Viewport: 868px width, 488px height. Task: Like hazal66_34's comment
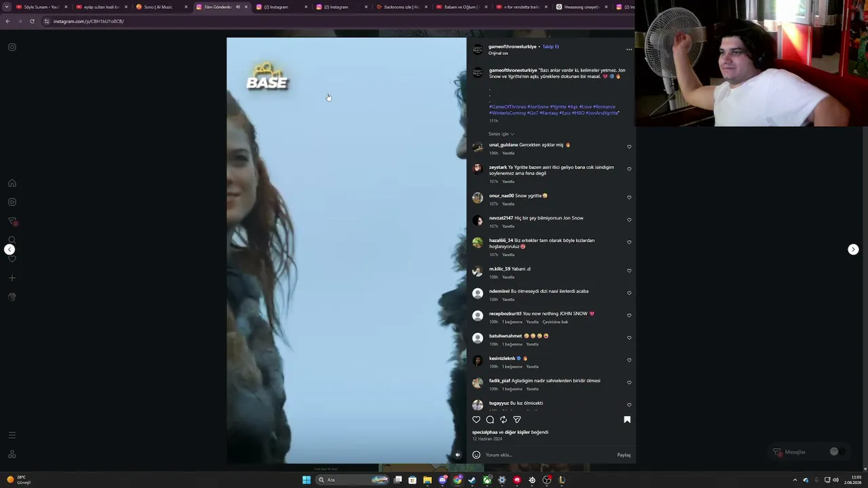click(629, 242)
